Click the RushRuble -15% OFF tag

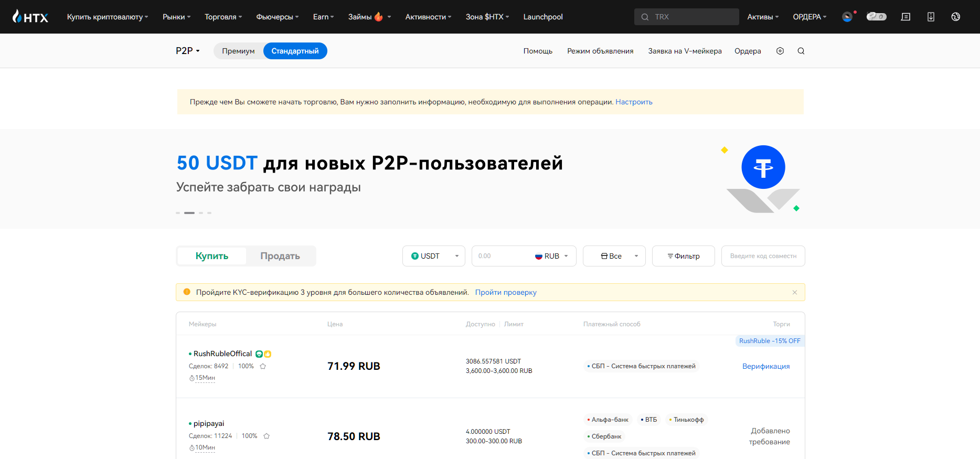770,341
